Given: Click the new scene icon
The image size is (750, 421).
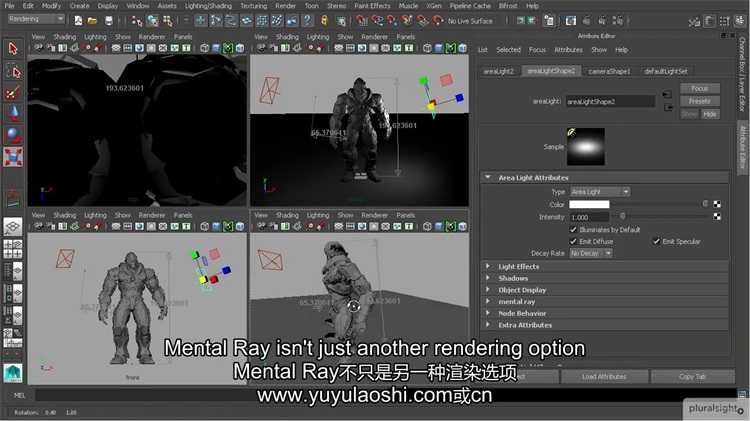Looking at the screenshot, I should (x=78, y=21).
